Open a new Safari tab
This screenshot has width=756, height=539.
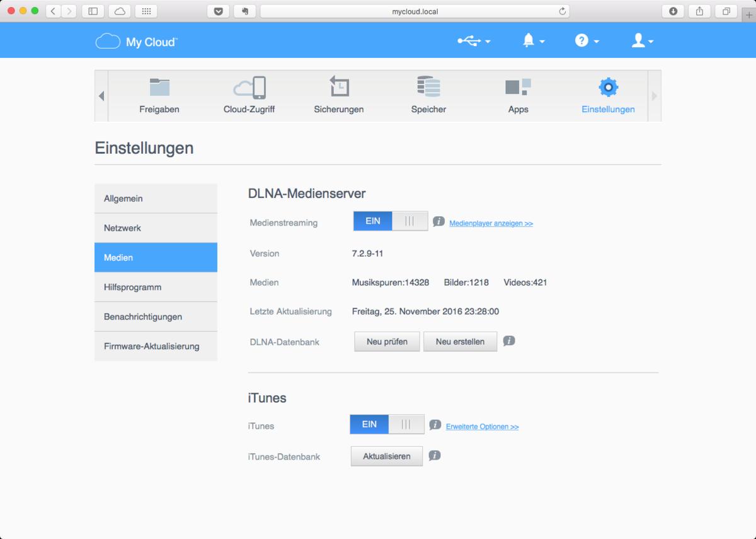pos(749,14)
